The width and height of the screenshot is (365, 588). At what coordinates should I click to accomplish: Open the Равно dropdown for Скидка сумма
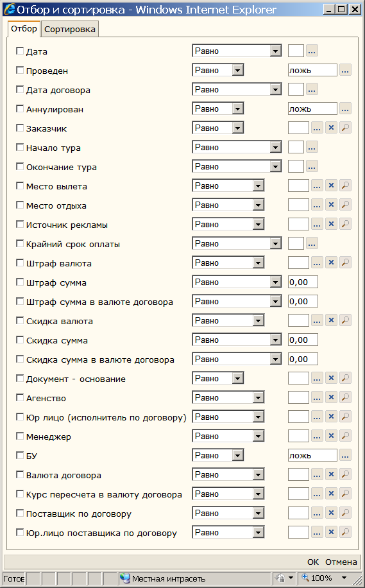coord(237,340)
